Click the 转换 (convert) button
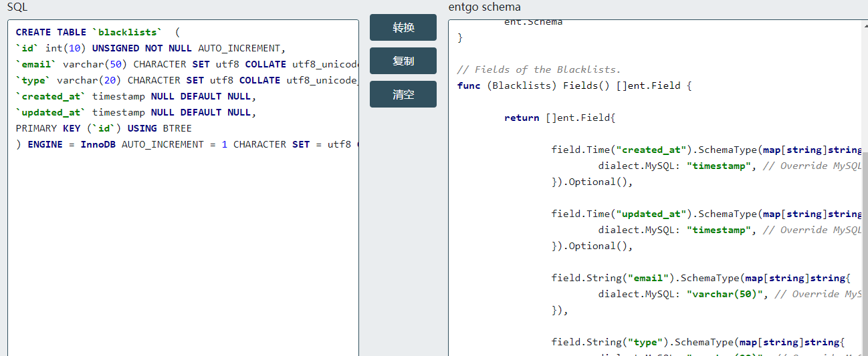 403,27
